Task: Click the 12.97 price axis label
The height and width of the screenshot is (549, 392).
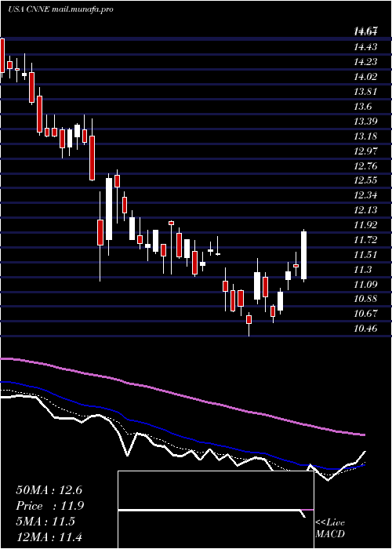Action: pos(365,151)
